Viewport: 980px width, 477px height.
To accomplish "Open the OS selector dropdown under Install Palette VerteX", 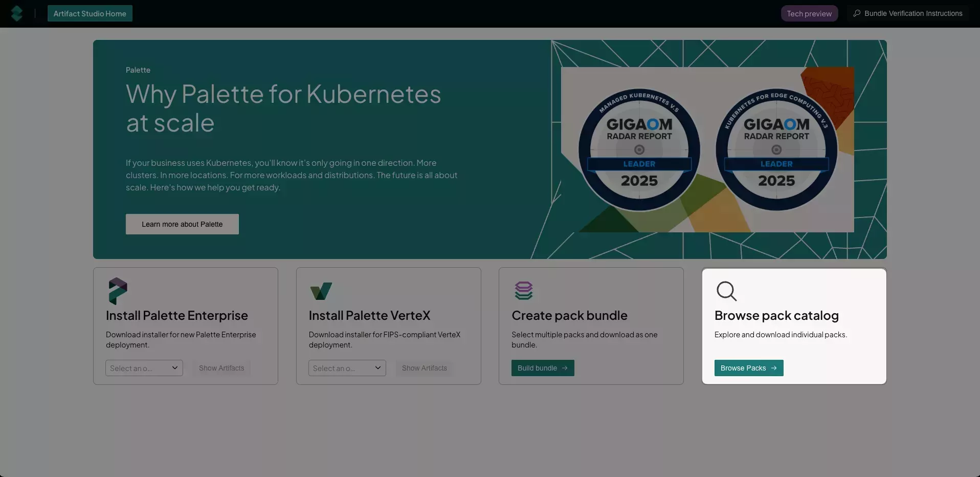I will tap(347, 367).
